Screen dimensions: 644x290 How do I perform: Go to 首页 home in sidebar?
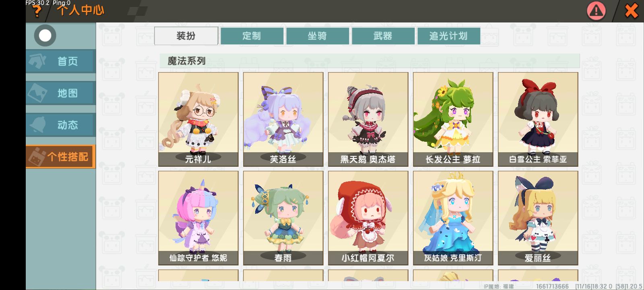(61, 61)
